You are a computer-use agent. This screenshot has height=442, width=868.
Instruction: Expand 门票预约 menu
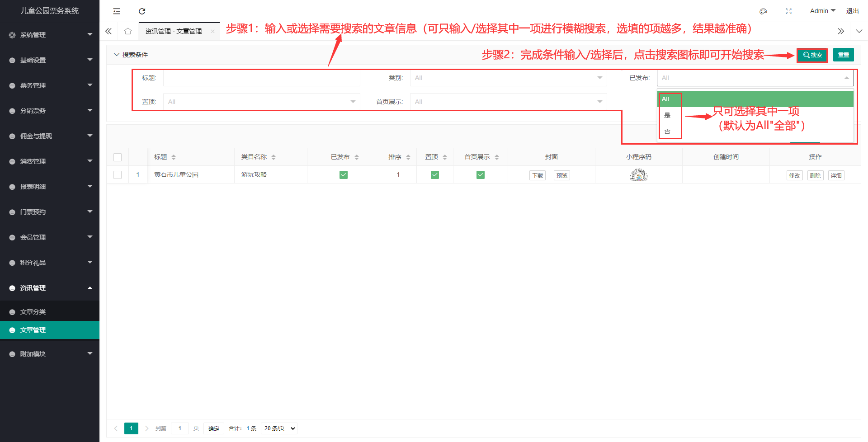50,212
